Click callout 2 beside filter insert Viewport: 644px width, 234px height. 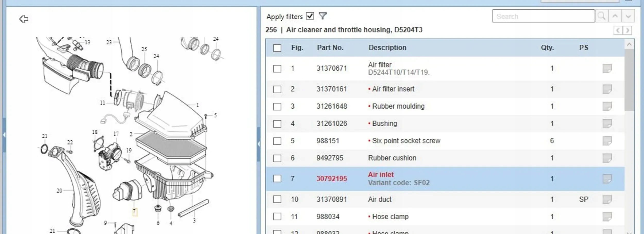[x=131, y=134]
